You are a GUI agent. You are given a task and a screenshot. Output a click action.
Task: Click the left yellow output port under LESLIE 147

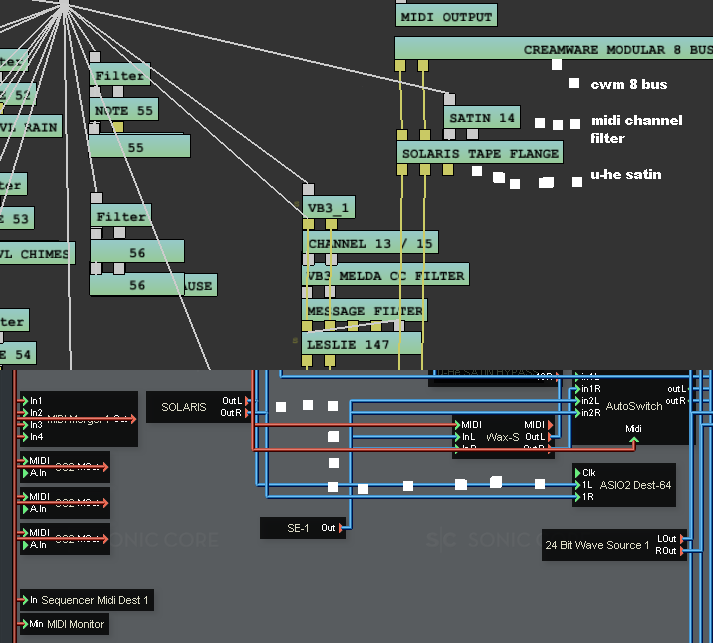pyautogui.click(x=307, y=361)
